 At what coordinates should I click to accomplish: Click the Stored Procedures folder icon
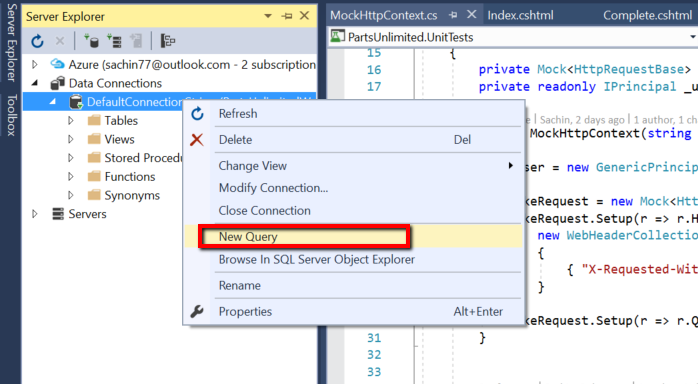(94, 158)
